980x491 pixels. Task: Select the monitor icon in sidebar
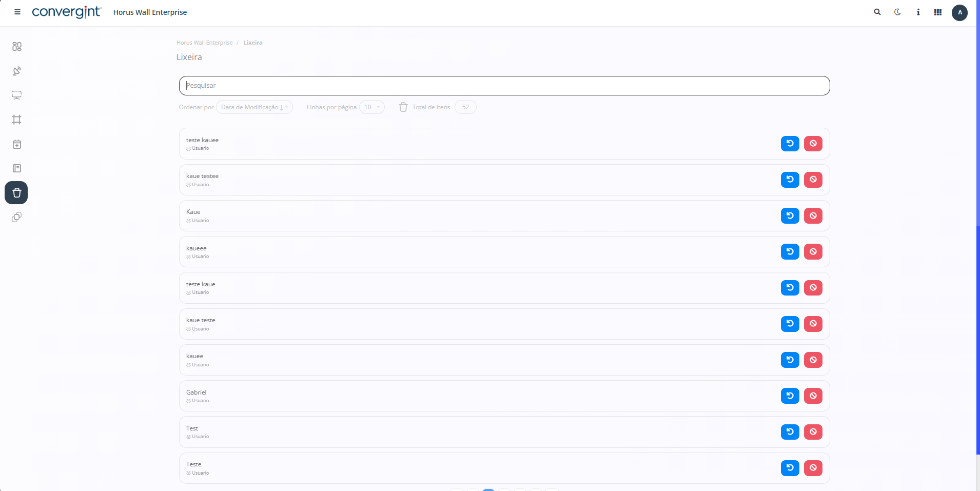[17, 95]
